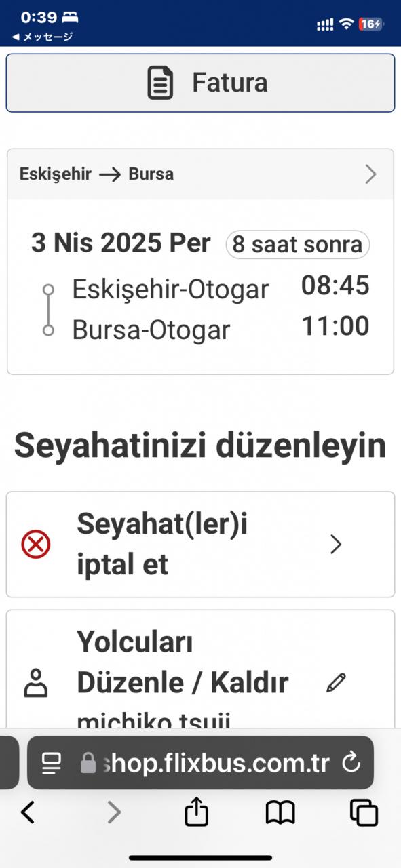Viewport: 401px width, 868px height.
Task: Tap the passenger person icon
Action: (36, 683)
